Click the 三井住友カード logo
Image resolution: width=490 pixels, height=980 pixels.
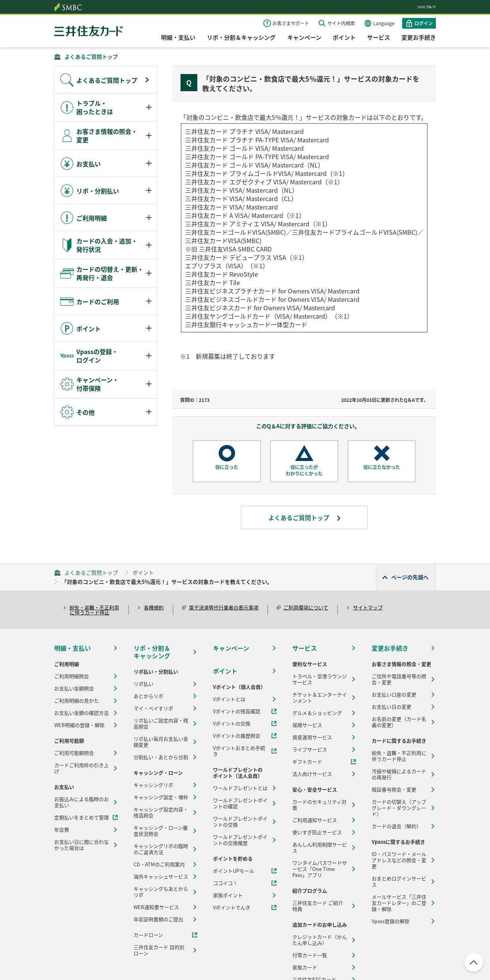(x=89, y=31)
